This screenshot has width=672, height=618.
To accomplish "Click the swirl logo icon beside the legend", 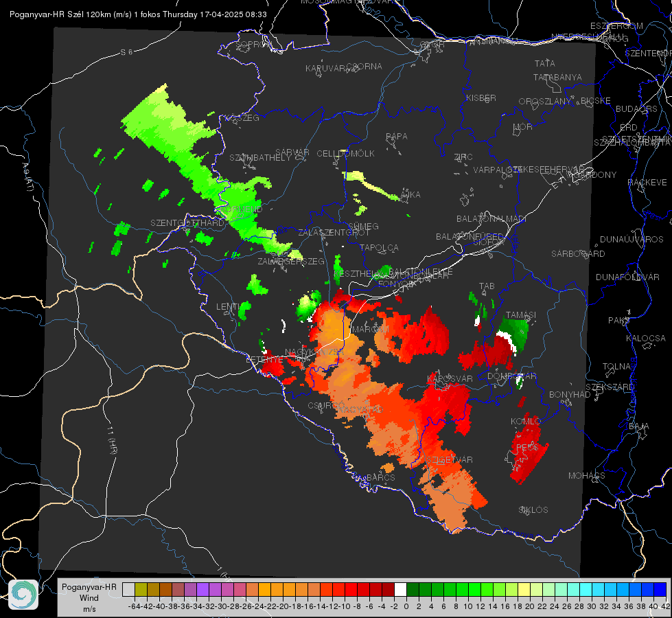I will 23,595.
